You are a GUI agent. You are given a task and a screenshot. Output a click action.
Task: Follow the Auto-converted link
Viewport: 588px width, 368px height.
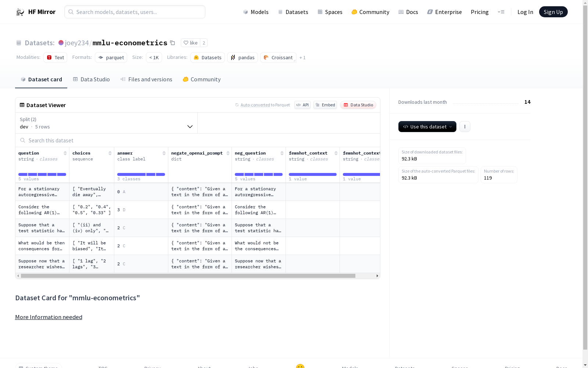[x=255, y=105]
